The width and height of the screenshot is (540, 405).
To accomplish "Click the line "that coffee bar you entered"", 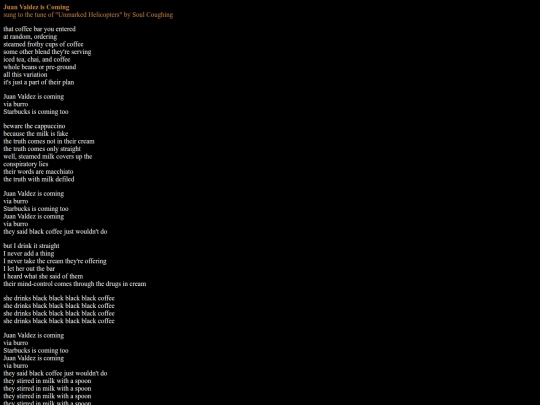I will coord(39,29).
